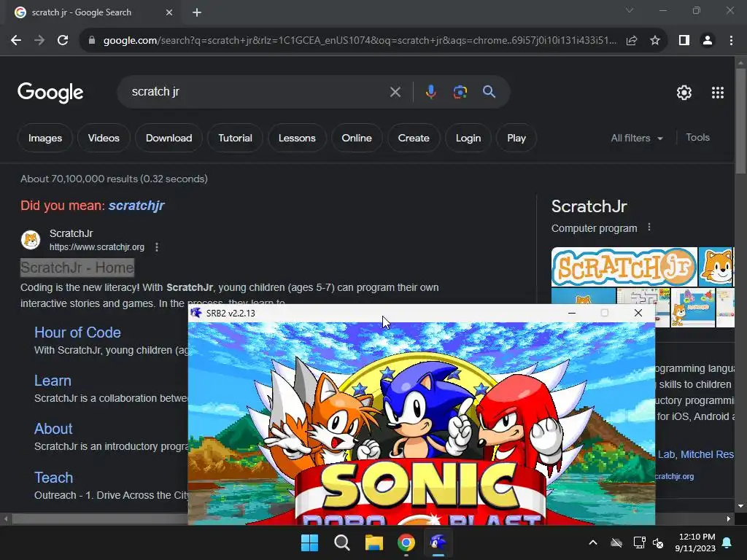Select the Lessons filter chip
Viewport: 747px width, 560px height.
297,138
